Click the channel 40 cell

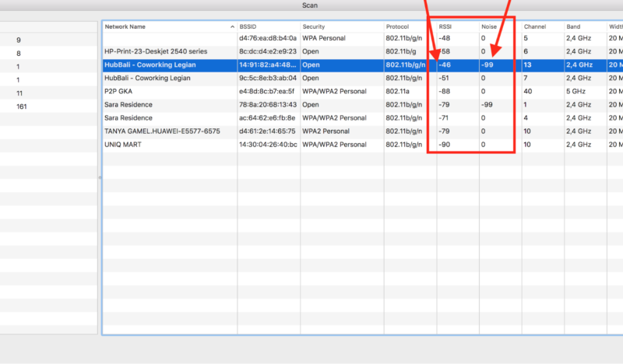[528, 91]
